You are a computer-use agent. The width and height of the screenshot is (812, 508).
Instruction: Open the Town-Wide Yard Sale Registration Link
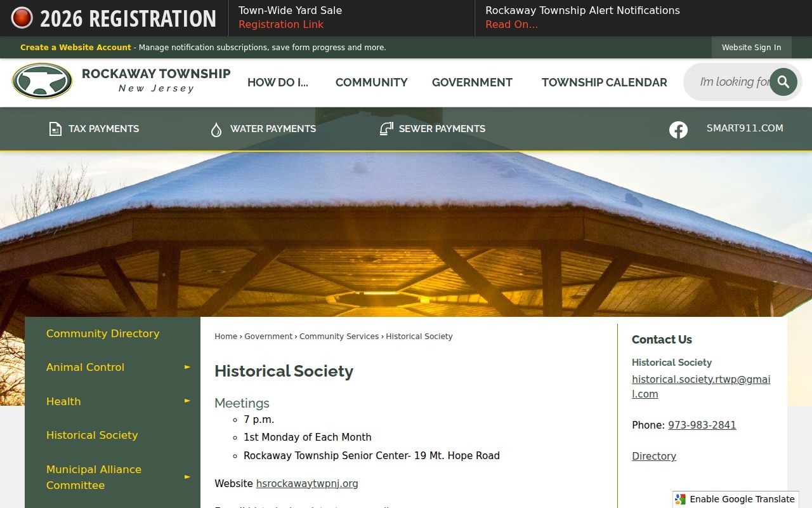pyautogui.click(x=281, y=25)
